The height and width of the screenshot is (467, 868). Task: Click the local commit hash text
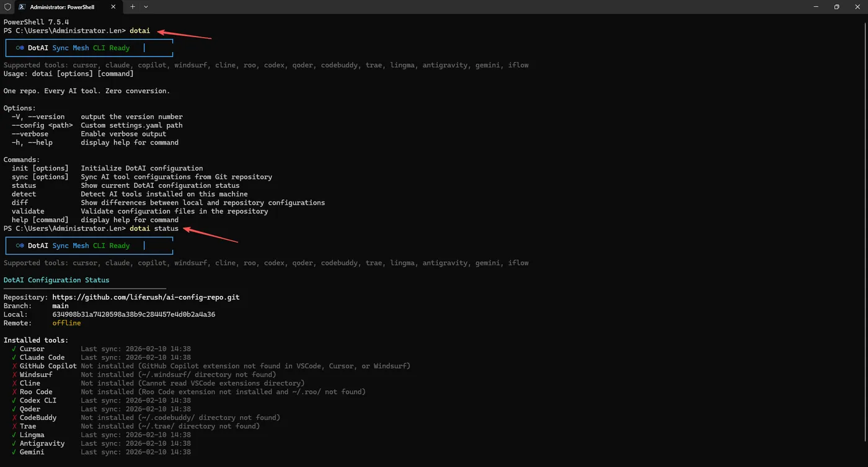pyautogui.click(x=133, y=314)
